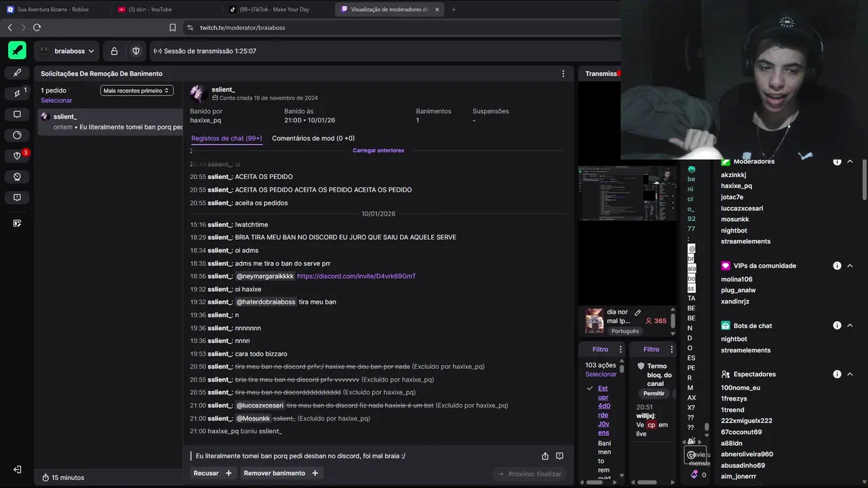Click the sslient_ profile avatar in details header
Viewport: 868px width, 488px height.
coord(199,93)
